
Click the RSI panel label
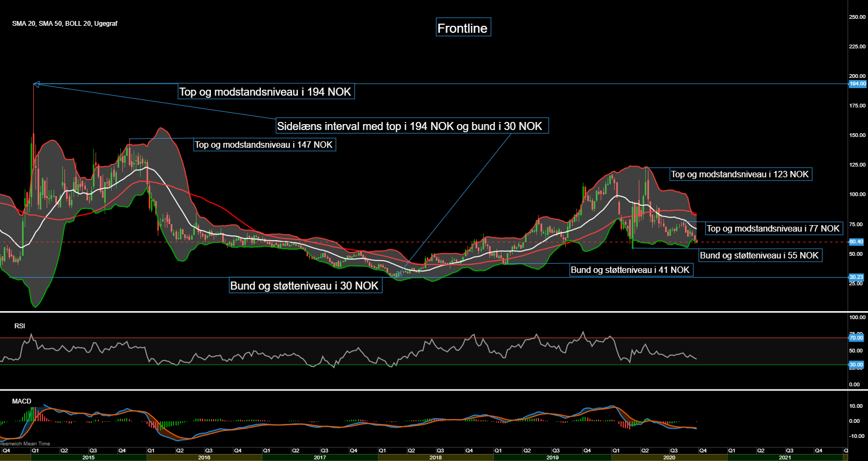coord(20,326)
